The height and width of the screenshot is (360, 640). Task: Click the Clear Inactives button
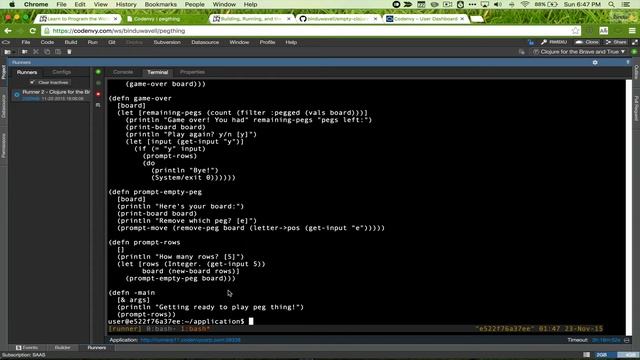point(49,82)
